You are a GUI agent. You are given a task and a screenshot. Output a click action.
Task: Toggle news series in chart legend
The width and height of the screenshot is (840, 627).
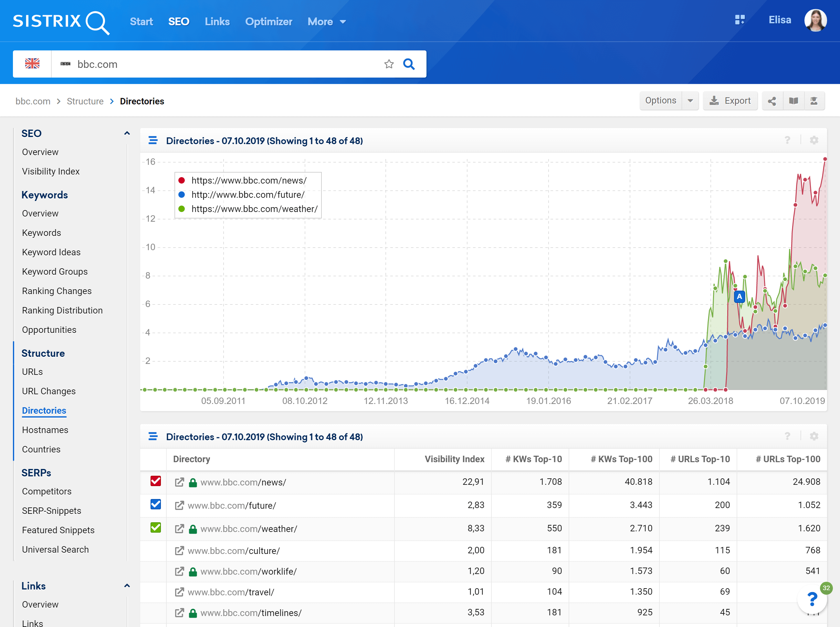tap(242, 181)
